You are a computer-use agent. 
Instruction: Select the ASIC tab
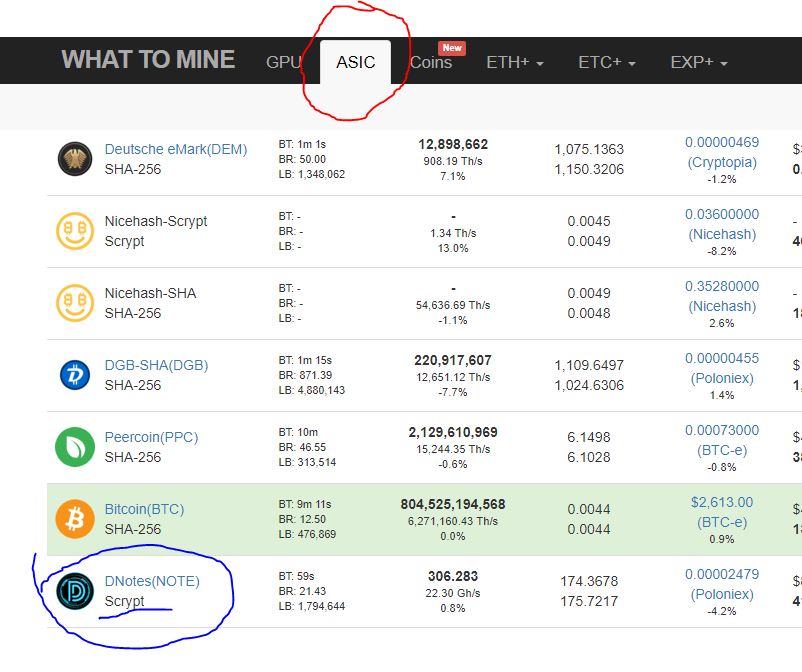click(355, 62)
